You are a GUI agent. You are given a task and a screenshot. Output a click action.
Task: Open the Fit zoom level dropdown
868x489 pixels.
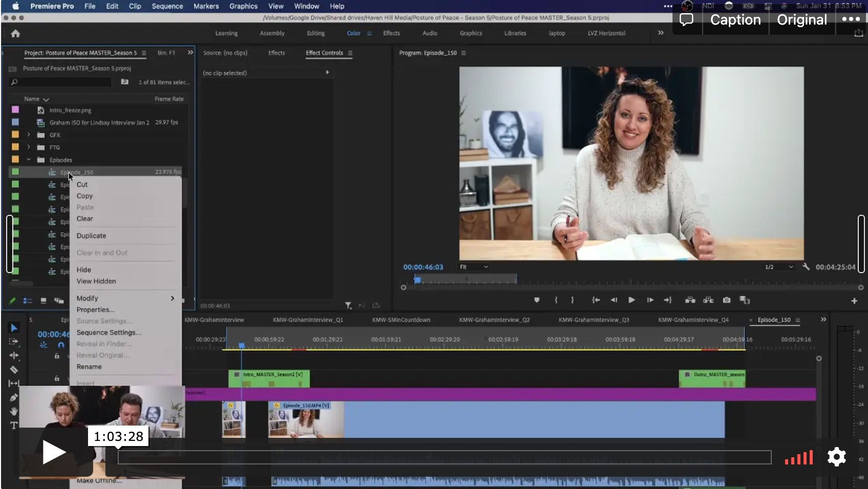coord(474,267)
